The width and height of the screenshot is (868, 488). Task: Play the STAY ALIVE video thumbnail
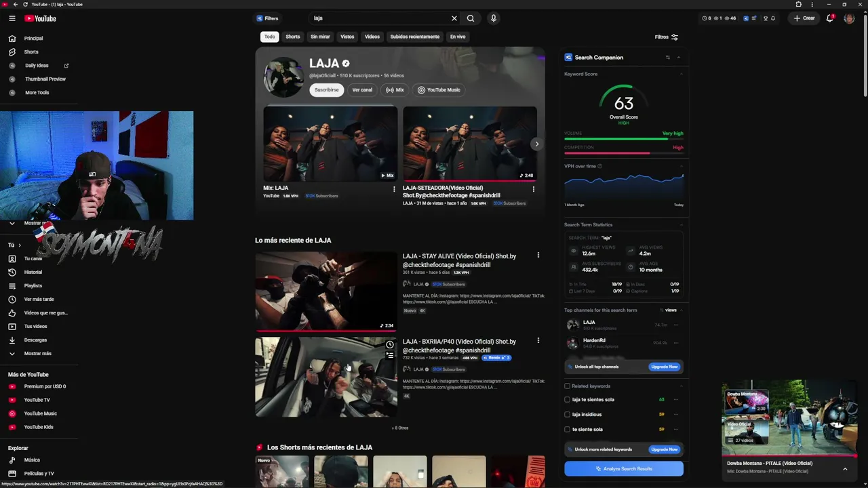click(x=326, y=291)
